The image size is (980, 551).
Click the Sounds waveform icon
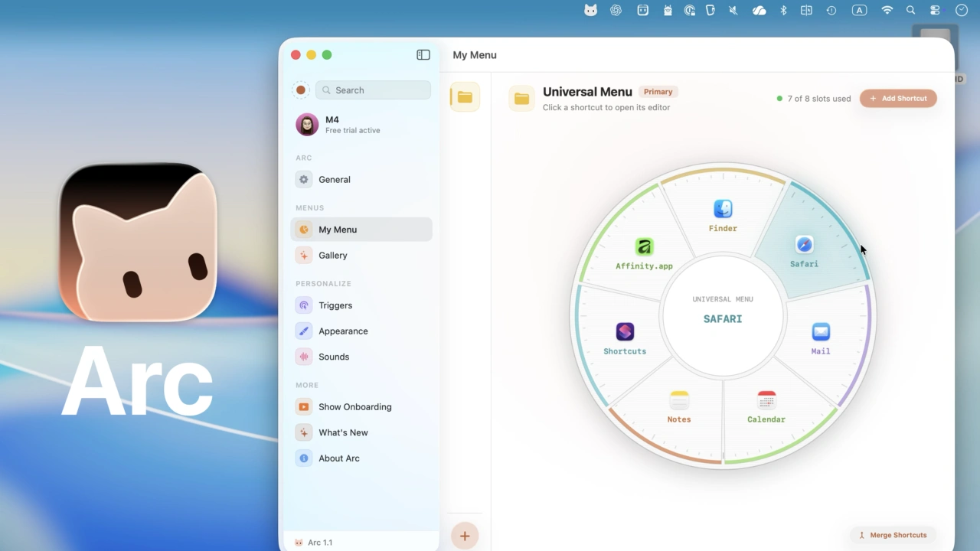pyautogui.click(x=304, y=357)
